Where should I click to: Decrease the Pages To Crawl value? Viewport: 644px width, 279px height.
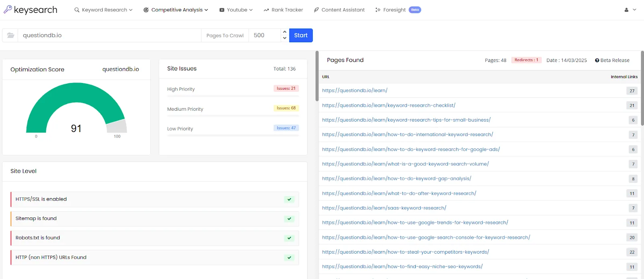click(x=285, y=38)
